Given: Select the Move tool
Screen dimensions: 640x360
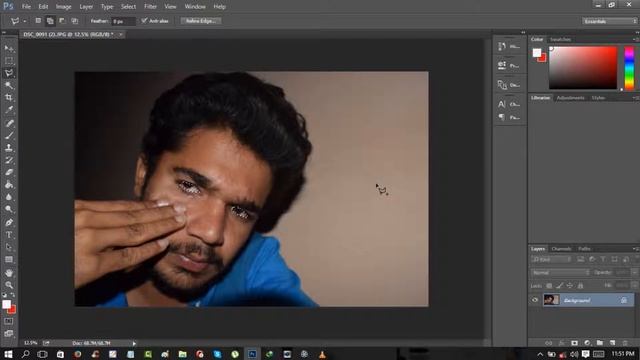Looking at the screenshot, I should coord(9,49).
